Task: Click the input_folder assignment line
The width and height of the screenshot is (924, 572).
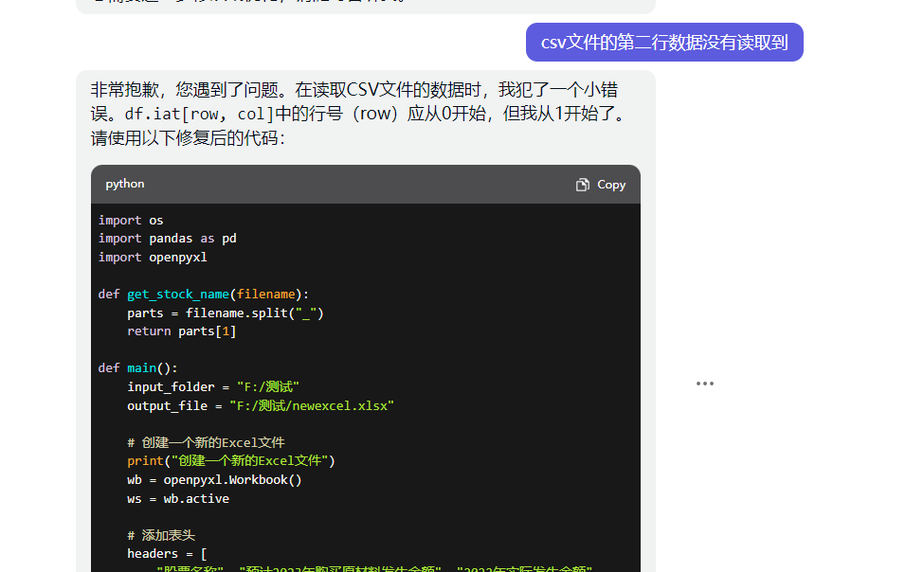Action: point(213,387)
